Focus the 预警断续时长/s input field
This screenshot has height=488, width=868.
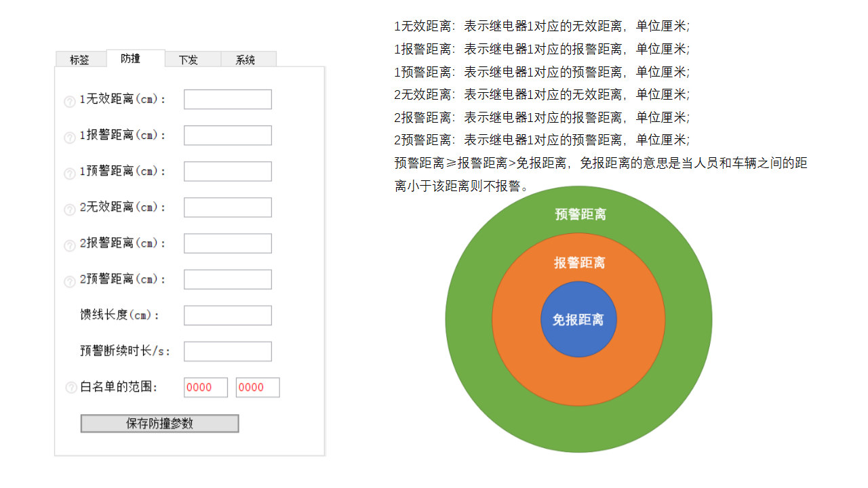tap(228, 351)
